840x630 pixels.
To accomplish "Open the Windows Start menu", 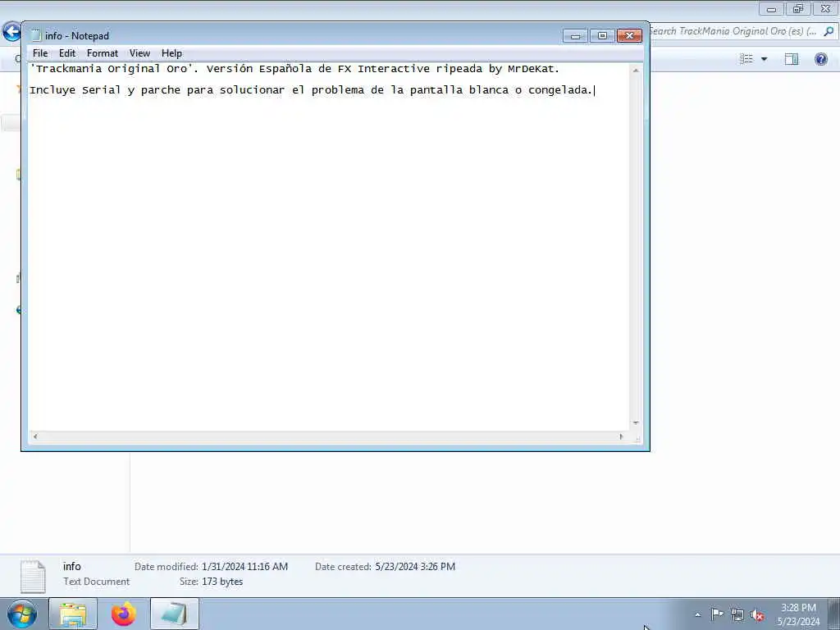I will click(x=22, y=614).
